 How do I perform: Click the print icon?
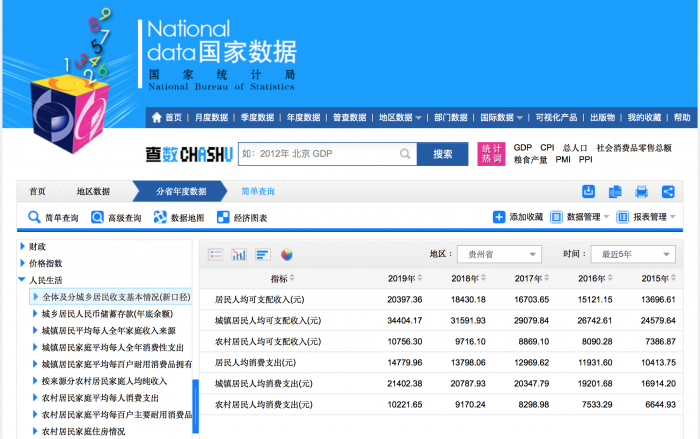(x=641, y=191)
